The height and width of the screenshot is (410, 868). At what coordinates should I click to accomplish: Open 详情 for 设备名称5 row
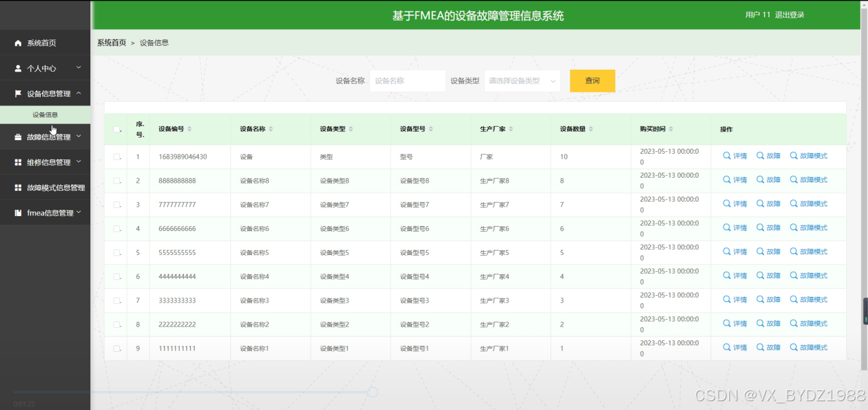click(735, 251)
